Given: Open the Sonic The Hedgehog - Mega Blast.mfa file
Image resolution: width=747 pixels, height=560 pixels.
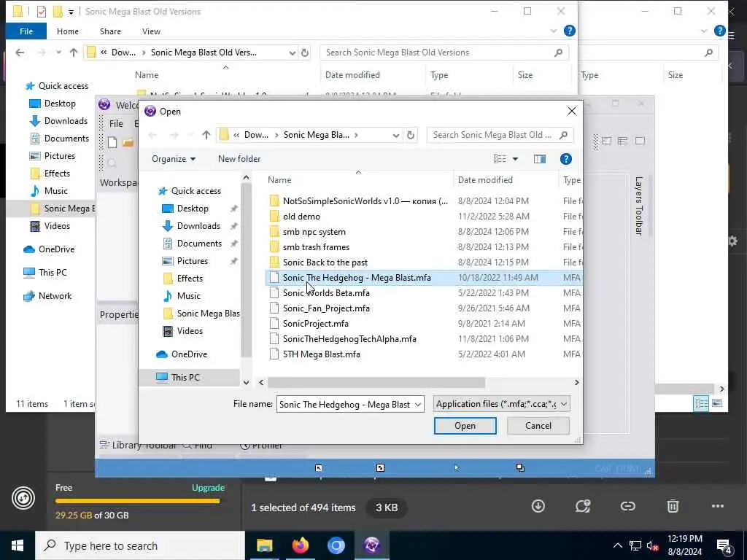Looking at the screenshot, I should point(357,278).
